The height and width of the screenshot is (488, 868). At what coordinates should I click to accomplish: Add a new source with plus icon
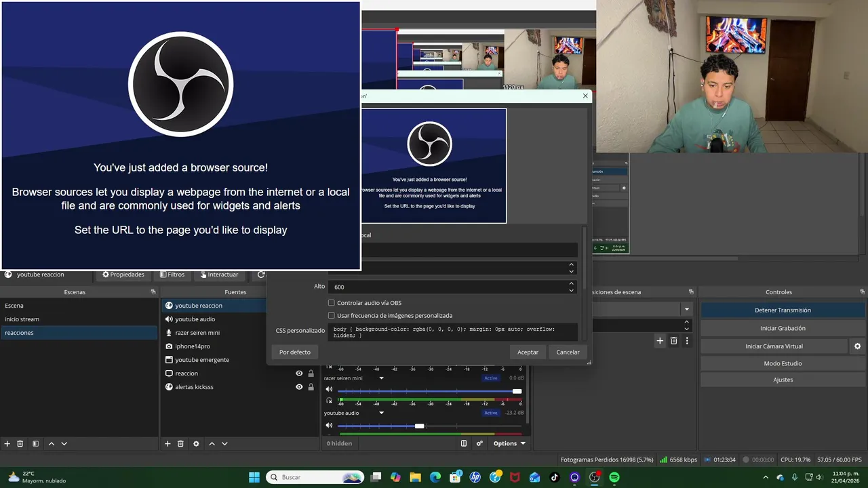[167, 443]
